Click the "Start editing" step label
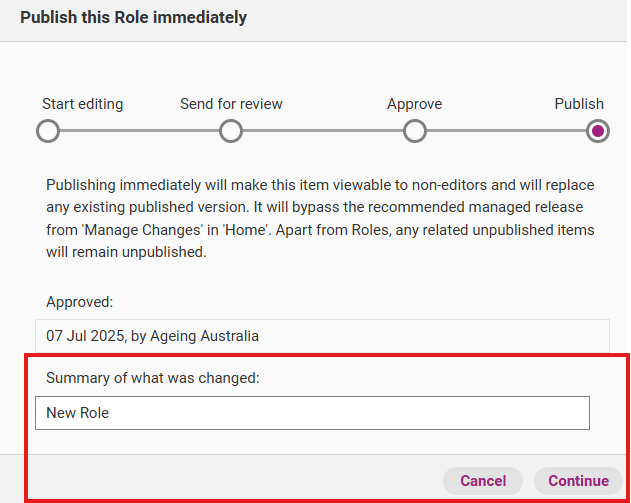Viewport: 631px width, 503px height. (83, 104)
